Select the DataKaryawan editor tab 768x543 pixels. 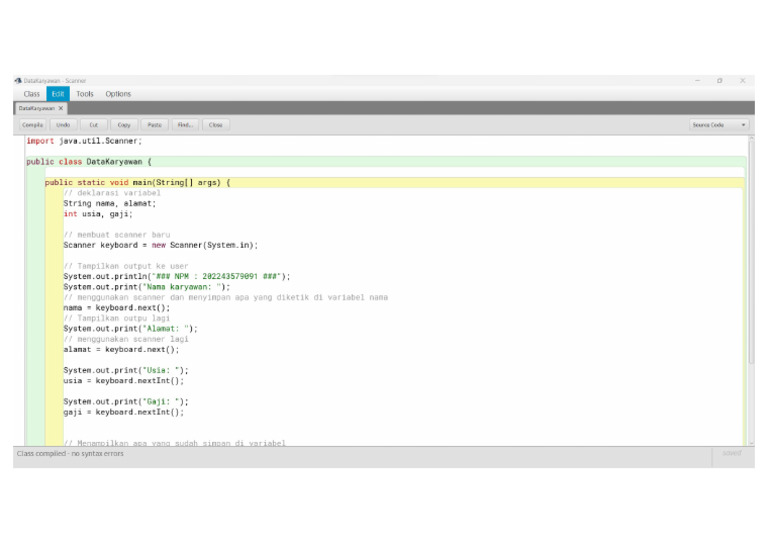pos(36,108)
